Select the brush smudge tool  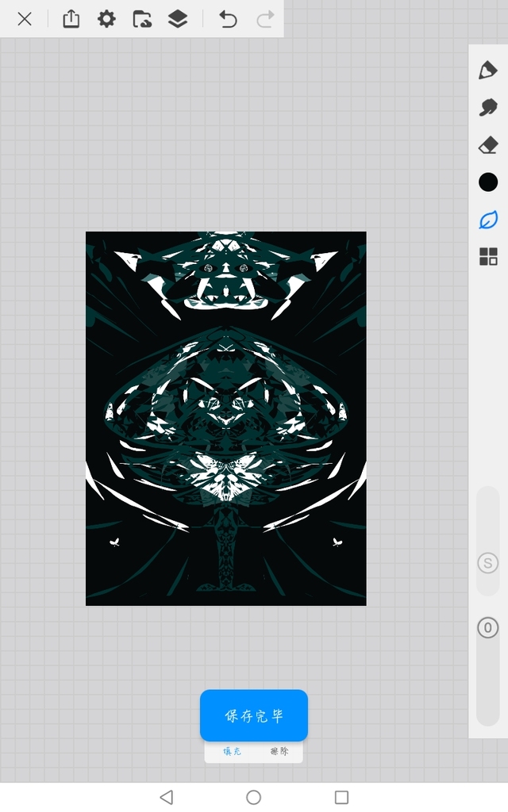pos(488,107)
